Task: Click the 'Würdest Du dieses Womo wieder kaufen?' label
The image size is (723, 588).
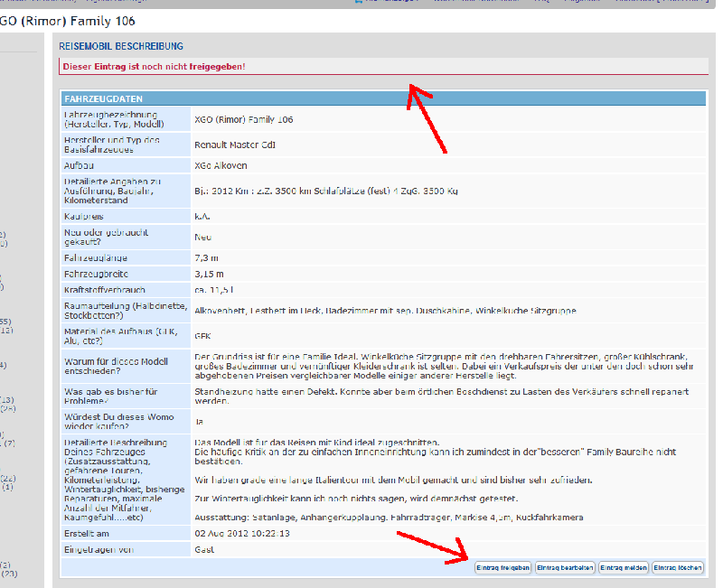Action: [x=119, y=421]
